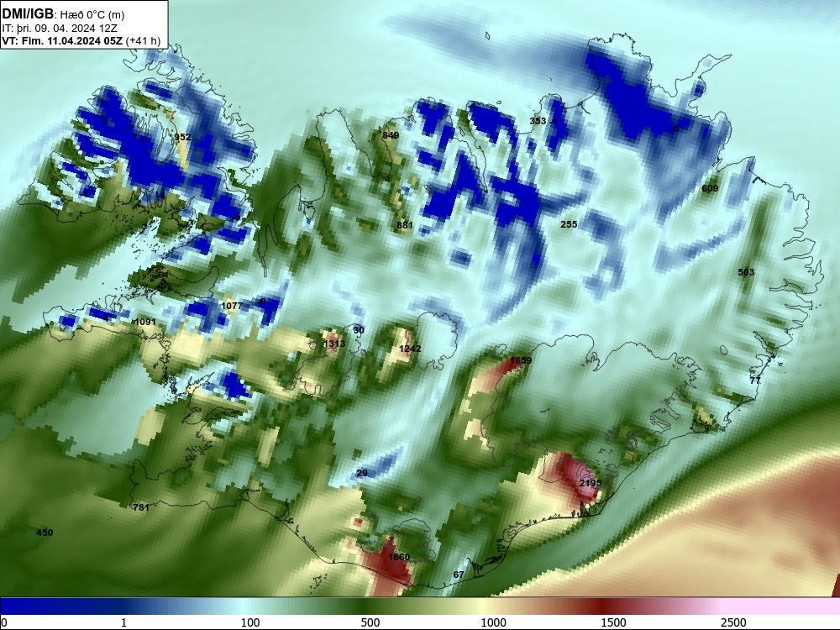
Task: Click the 2195 height label on the map
Action: tap(591, 483)
